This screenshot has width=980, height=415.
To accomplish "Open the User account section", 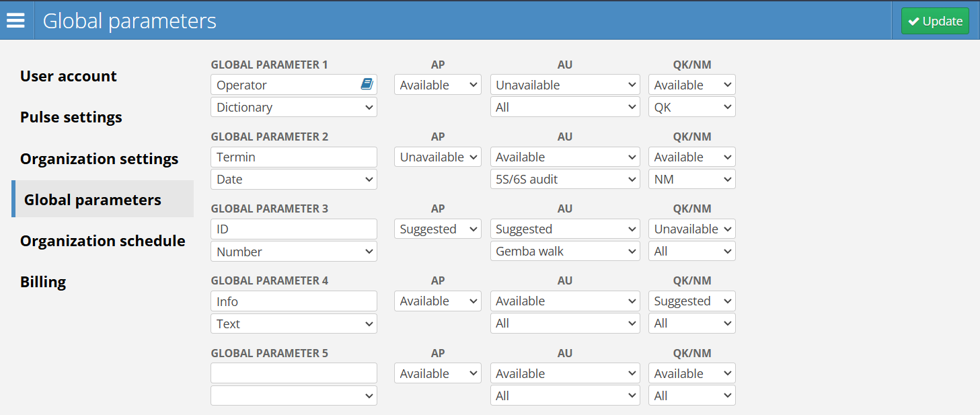I will click(69, 76).
